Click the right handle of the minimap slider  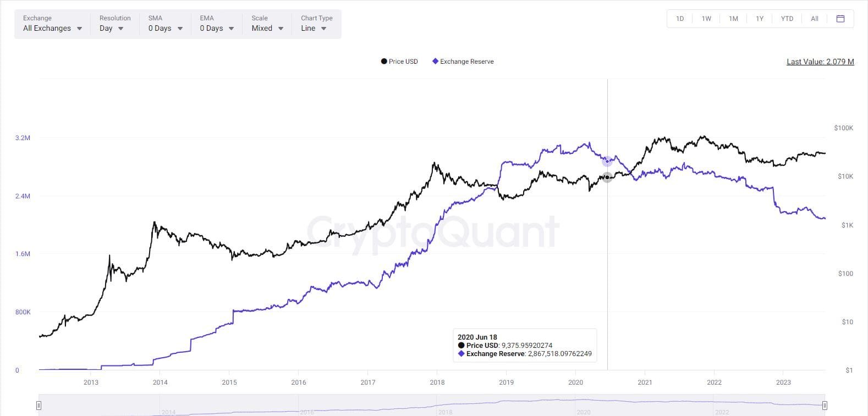(x=825, y=405)
